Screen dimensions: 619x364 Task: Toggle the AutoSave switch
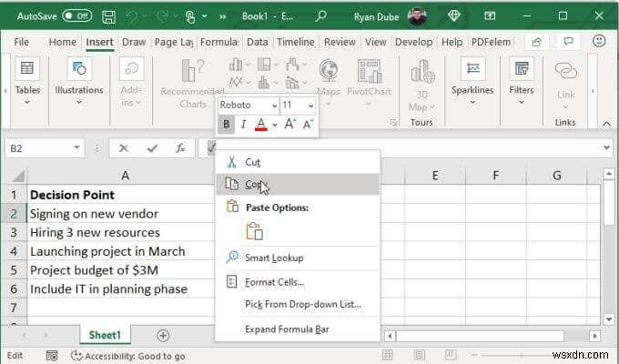77,15
